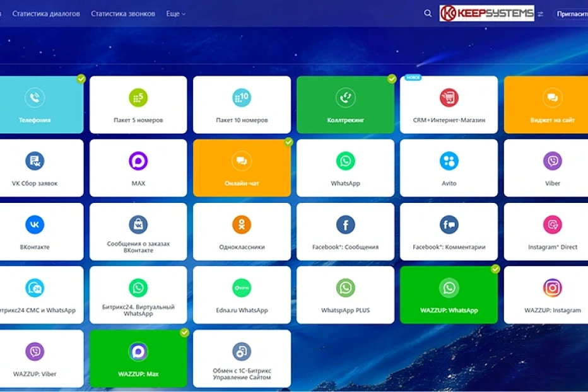Open Обмен с 1С-Битрикс tile
The width and height of the screenshot is (588, 392).
click(x=242, y=359)
